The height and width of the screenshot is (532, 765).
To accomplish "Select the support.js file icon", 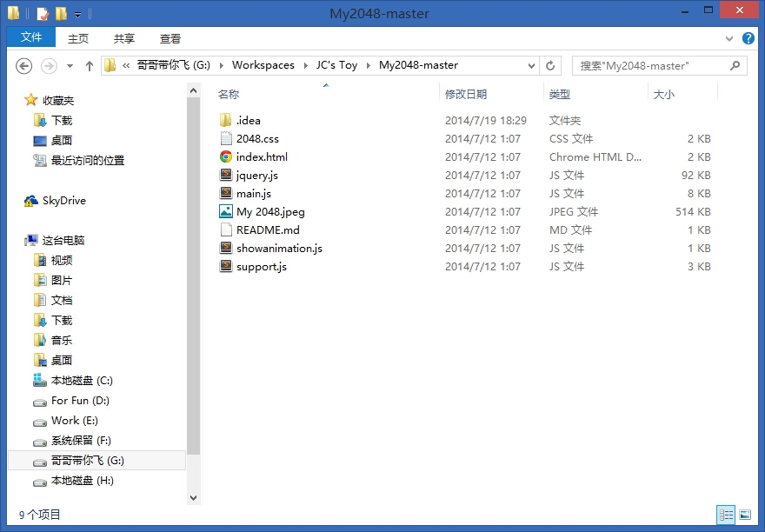I will pos(225,267).
